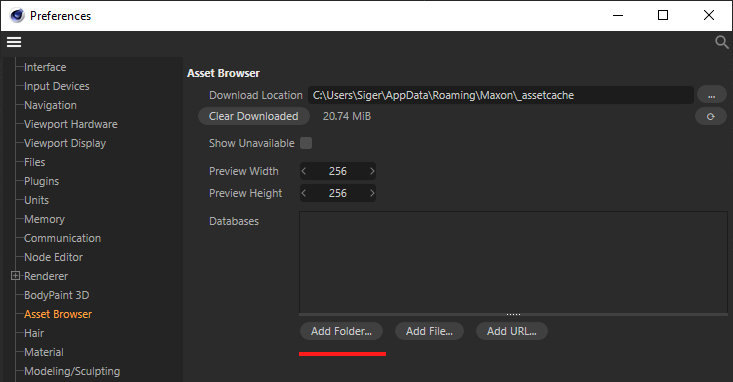Click the Preview Width value field
Screen dimensions: 733x382
pos(338,171)
